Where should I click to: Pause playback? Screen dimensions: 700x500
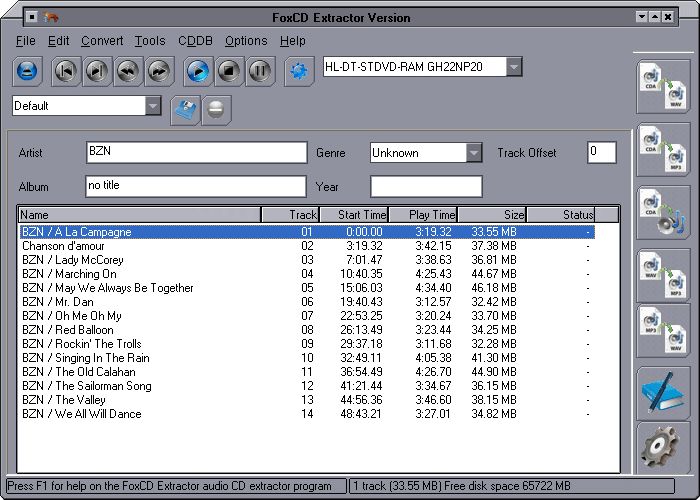pos(260,71)
